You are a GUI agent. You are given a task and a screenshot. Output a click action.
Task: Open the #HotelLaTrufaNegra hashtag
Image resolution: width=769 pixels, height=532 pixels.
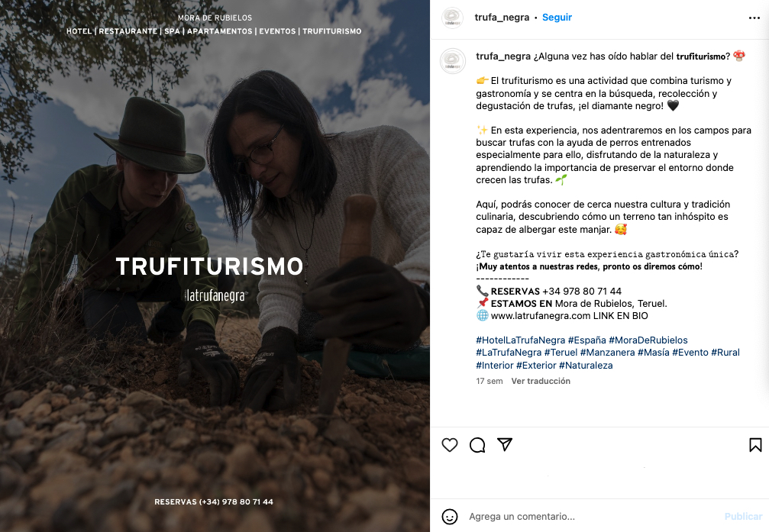coord(520,340)
